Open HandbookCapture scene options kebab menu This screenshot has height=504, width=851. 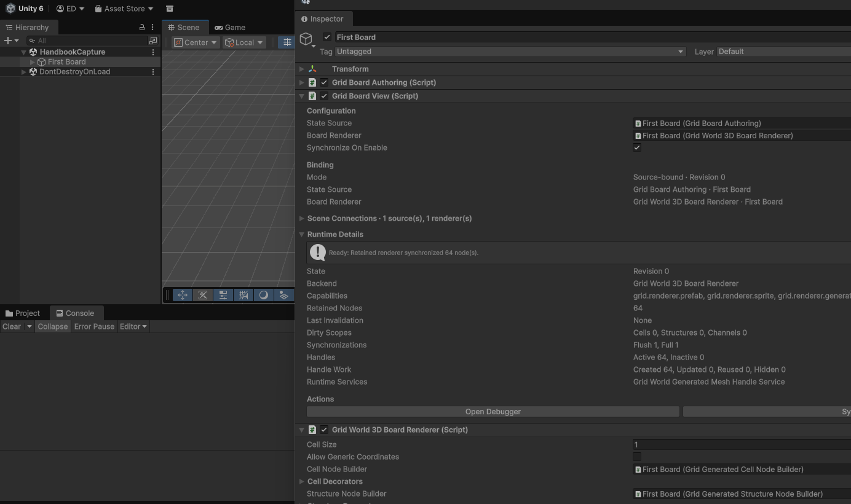tap(153, 52)
